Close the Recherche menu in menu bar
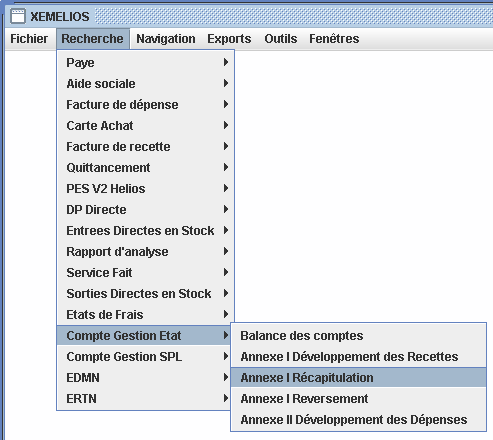 click(x=92, y=39)
